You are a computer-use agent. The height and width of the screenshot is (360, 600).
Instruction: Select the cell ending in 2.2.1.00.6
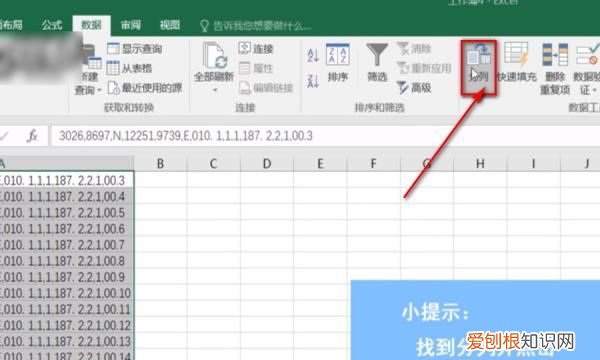(67, 228)
